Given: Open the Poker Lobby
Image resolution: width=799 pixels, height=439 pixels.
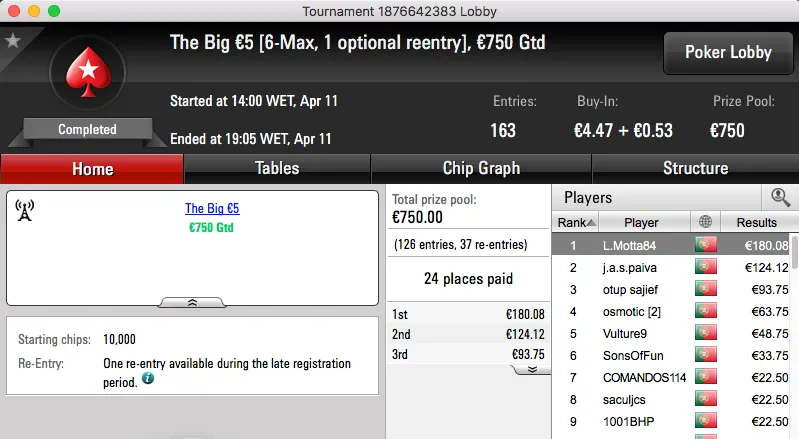Looking at the screenshot, I should tap(726, 53).
